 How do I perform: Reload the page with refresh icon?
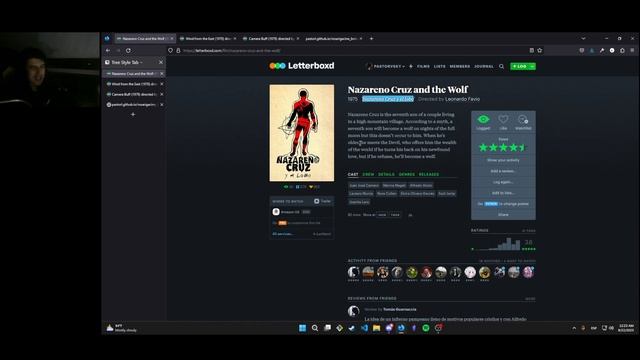pyautogui.click(x=128, y=50)
